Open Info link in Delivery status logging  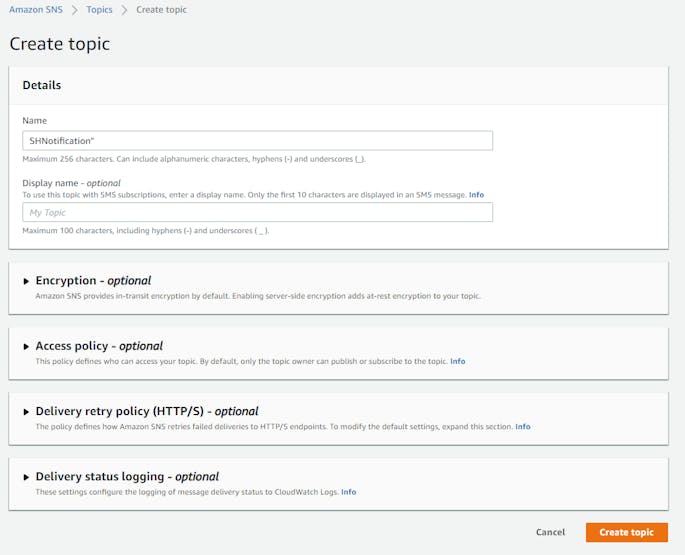coord(348,492)
